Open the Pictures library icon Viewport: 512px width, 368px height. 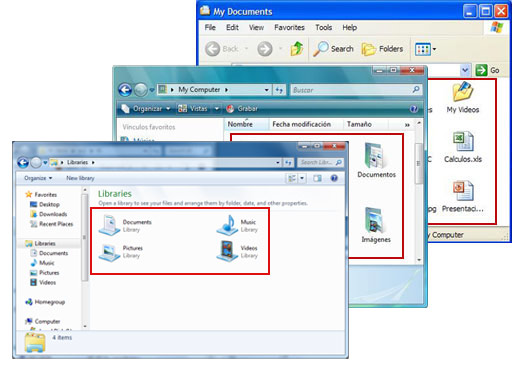pos(109,252)
